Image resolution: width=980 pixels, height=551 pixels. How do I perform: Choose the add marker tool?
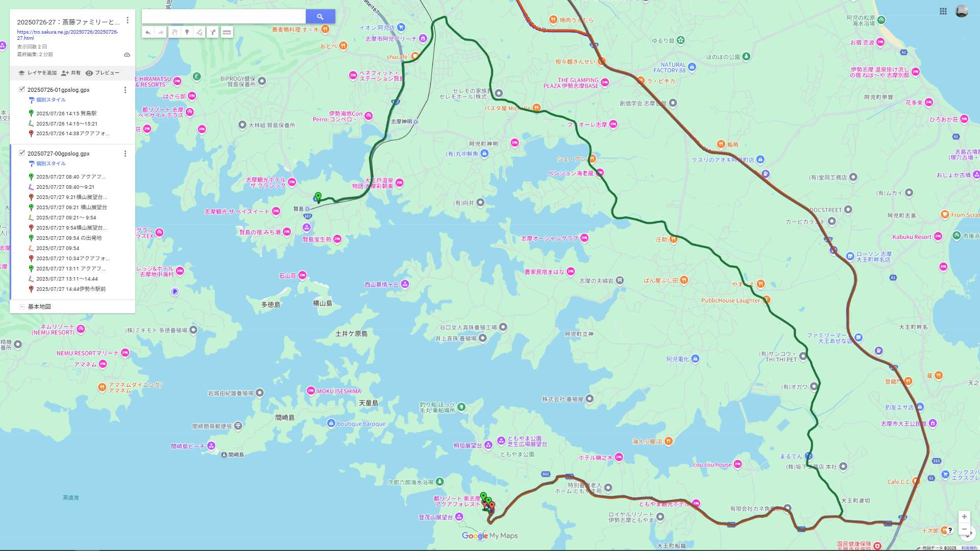coord(187,32)
